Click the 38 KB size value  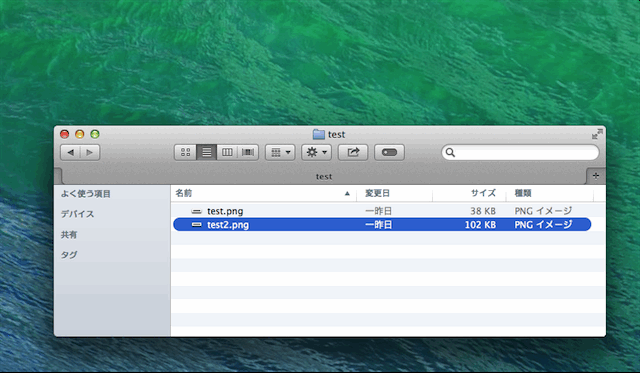[483, 211]
